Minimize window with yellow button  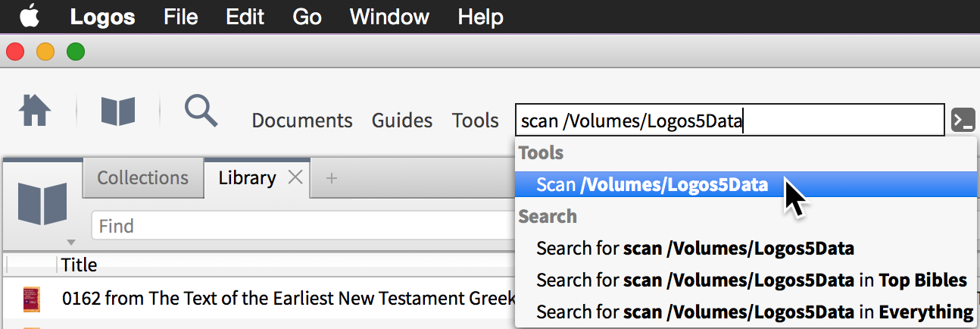pos(45,52)
